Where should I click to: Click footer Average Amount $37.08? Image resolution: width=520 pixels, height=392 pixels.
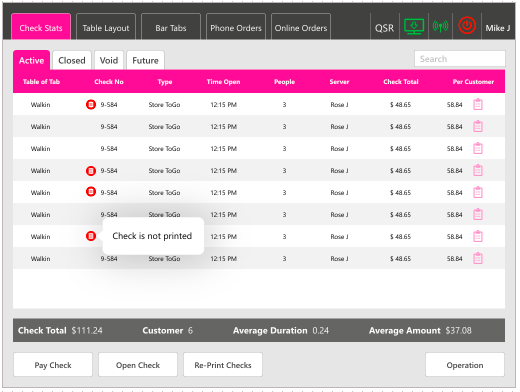pyautogui.click(x=458, y=330)
